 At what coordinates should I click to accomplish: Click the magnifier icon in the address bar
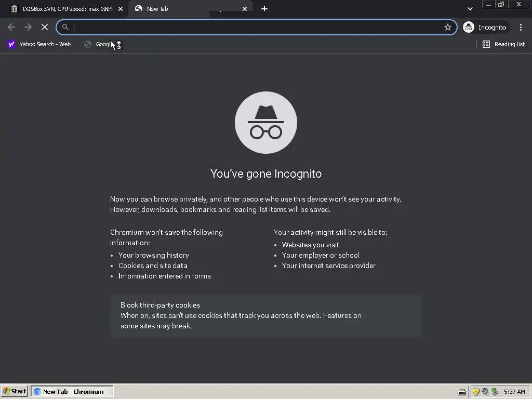(65, 27)
